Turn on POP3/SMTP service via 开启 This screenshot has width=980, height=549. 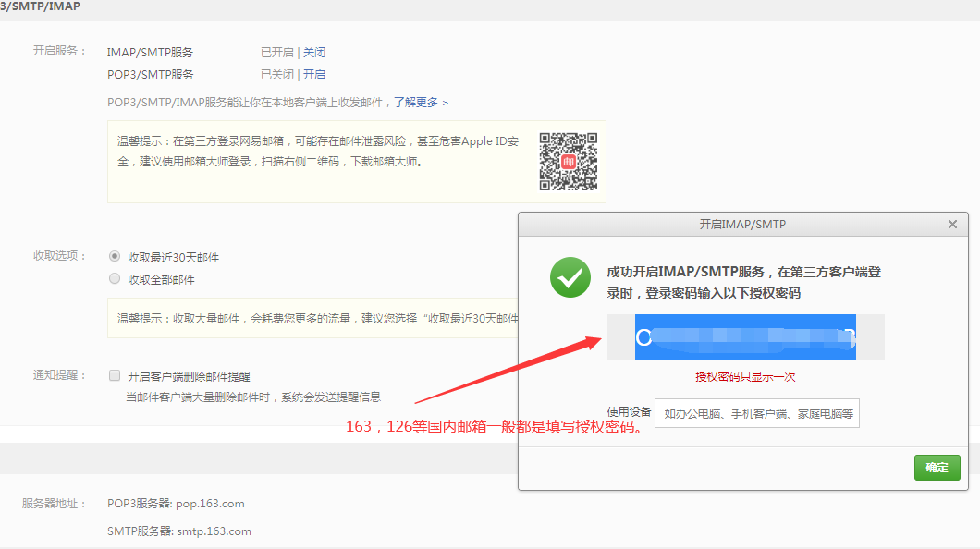[314, 75]
